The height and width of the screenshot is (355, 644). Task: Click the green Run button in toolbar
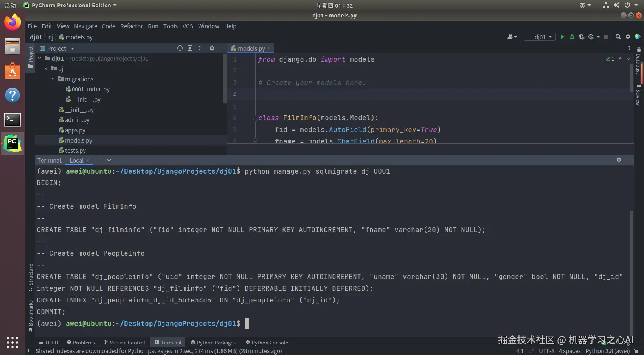click(x=562, y=37)
